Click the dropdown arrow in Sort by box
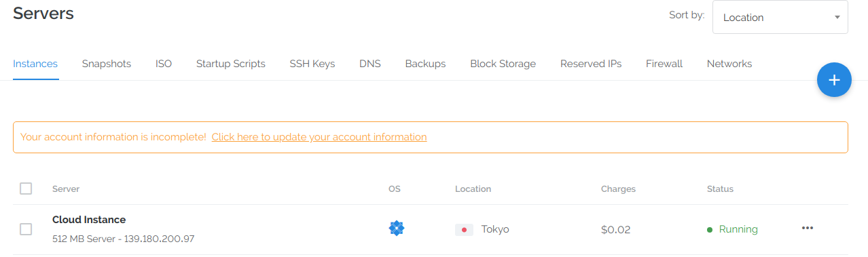The height and width of the screenshot is (257, 868). pyautogui.click(x=837, y=18)
